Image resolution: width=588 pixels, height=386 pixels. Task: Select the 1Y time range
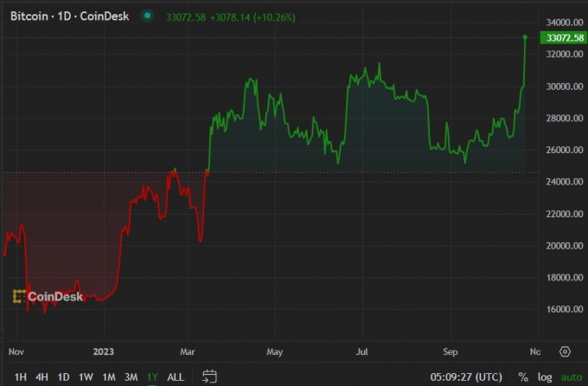(x=152, y=377)
